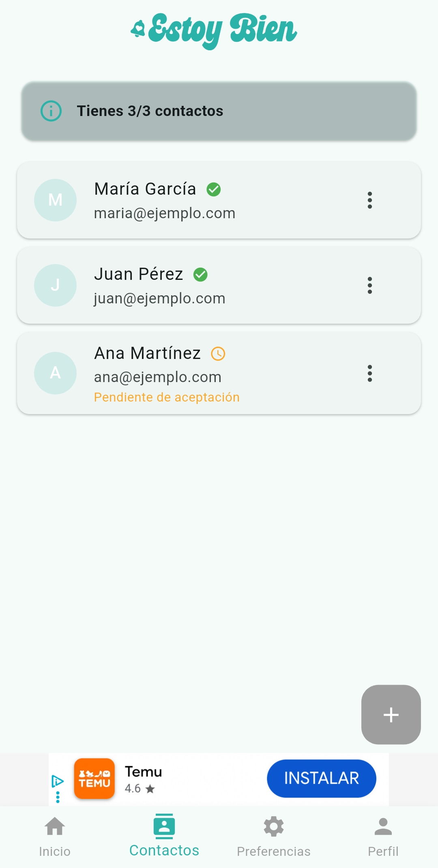
Task: Tap the "Pendiente de aceptación" status text
Action: (x=167, y=397)
